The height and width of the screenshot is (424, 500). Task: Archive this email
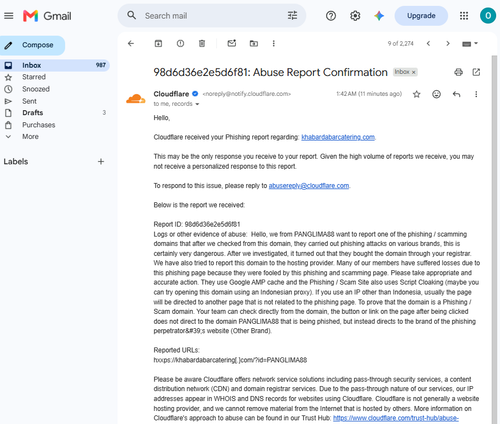[158, 43]
